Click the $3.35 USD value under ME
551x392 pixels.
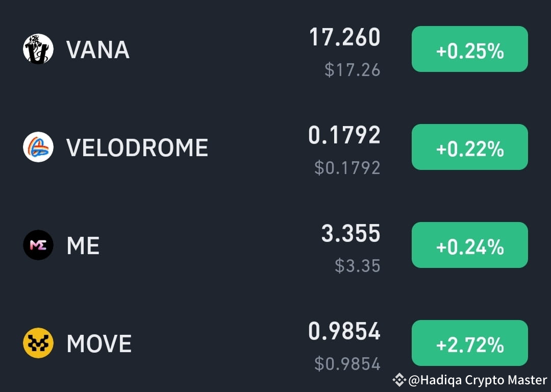pos(358,265)
